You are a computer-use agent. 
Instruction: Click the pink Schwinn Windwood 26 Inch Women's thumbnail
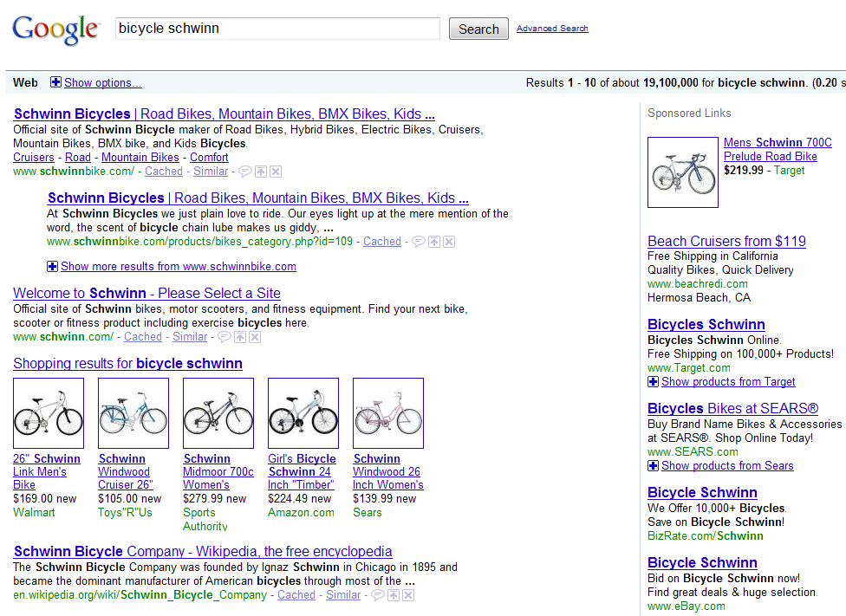click(x=388, y=413)
